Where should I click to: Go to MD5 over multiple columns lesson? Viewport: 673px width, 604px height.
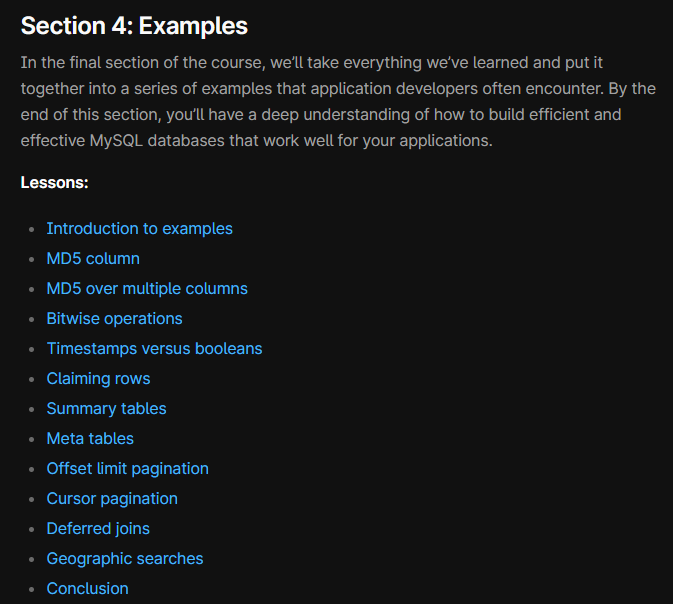tap(147, 289)
